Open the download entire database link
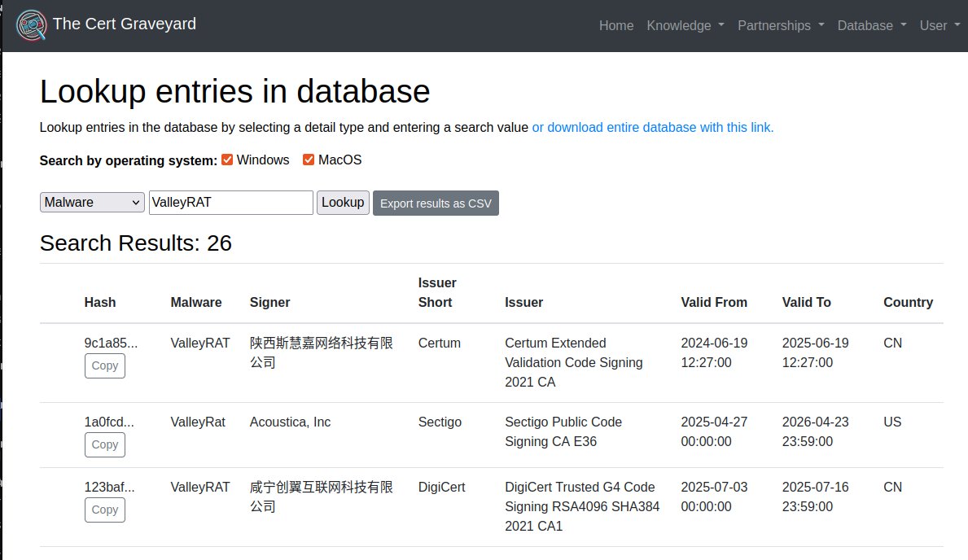Image resolution: width=968 pixels, height=560 pixels. point(652,127)
